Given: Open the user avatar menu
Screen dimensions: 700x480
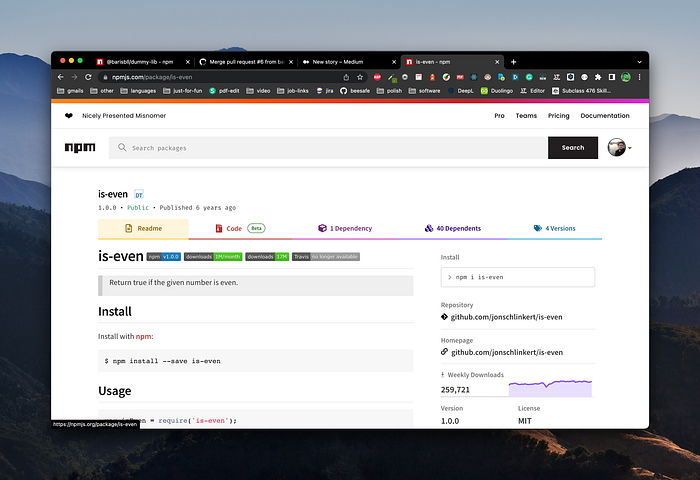Looking at the screenshot, I should [619, 147].
